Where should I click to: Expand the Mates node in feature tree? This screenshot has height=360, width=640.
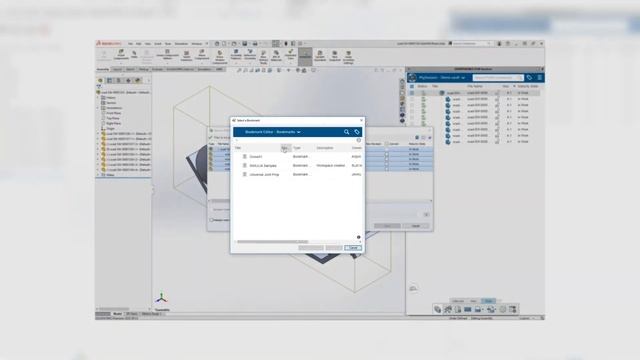(x=98, y=175)
